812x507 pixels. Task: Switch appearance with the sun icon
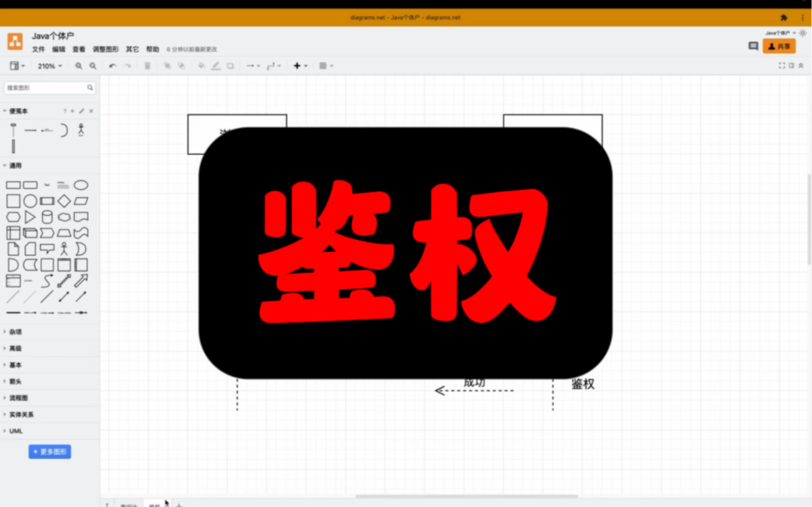tap(803, 33)
